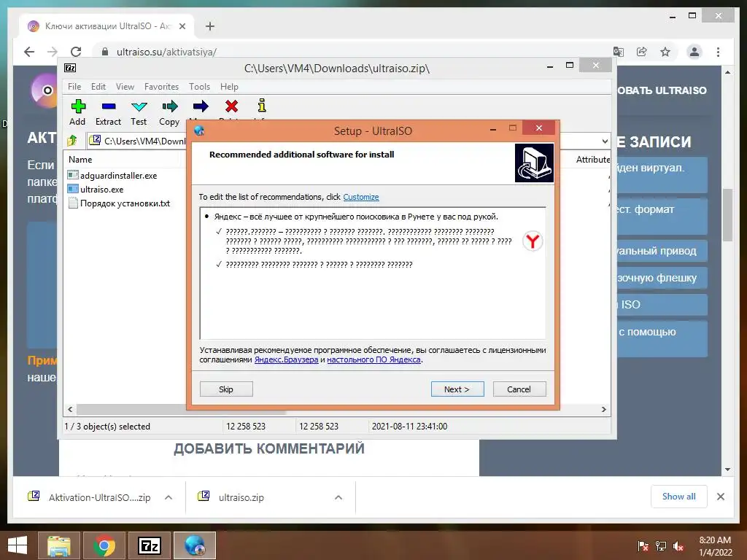The image size is (747, 560).
Task: Switch to Chrome in taskbar
Action: [104, 545]
